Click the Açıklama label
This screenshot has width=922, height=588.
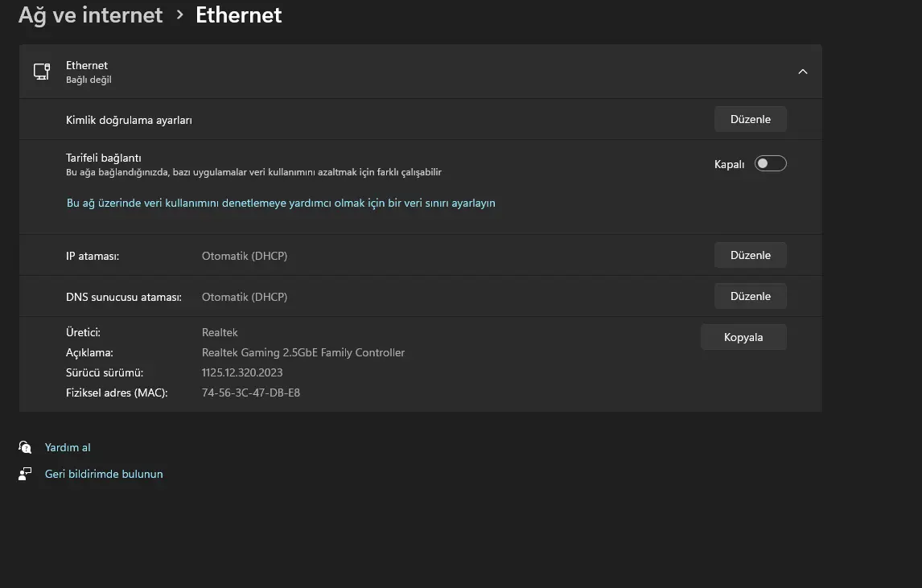(x=89, y=353)
